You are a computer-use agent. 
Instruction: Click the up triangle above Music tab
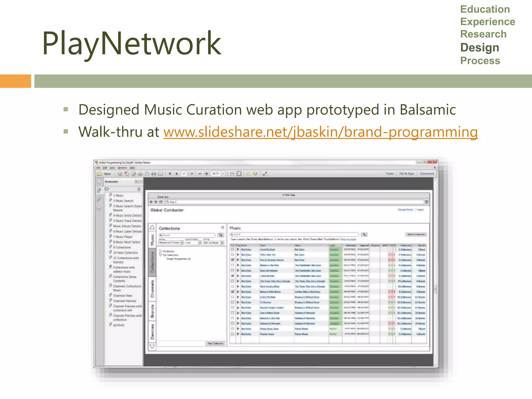coord(152,227)
